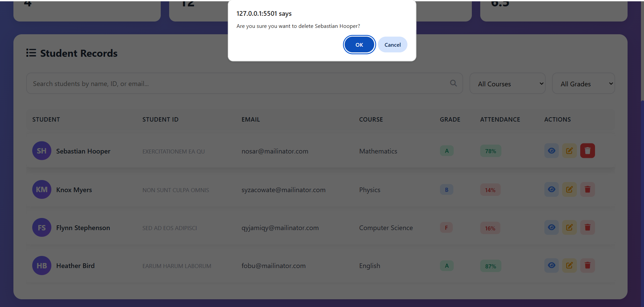Open the All Courses dropdown
Screen dimensions: 644x307
point(507,83)
